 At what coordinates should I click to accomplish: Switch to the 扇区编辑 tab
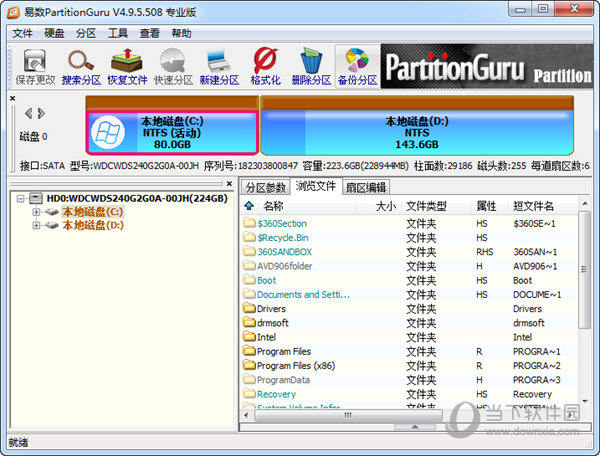pos(366,187)
